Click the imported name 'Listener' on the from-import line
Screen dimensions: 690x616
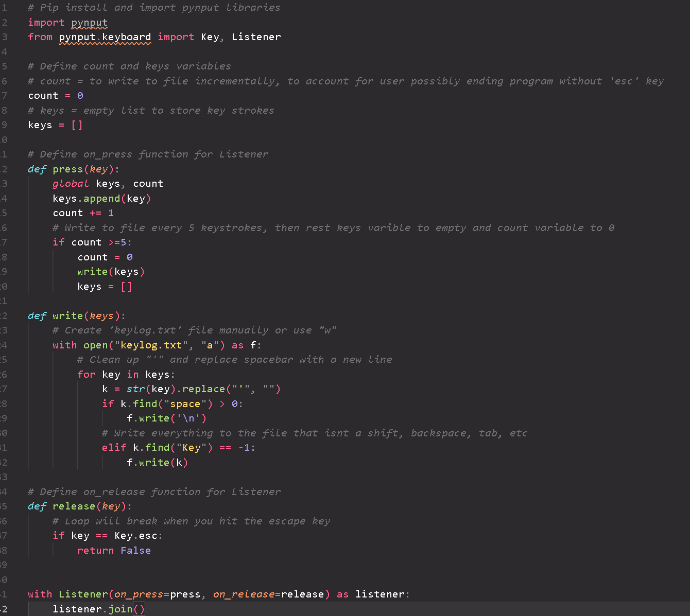[256, 37]
